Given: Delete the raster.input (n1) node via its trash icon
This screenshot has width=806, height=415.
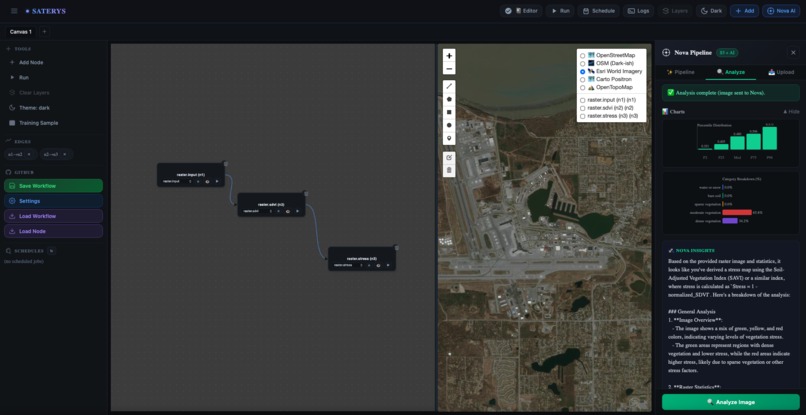Looking at the screenshot, I should tap(226, 164).
